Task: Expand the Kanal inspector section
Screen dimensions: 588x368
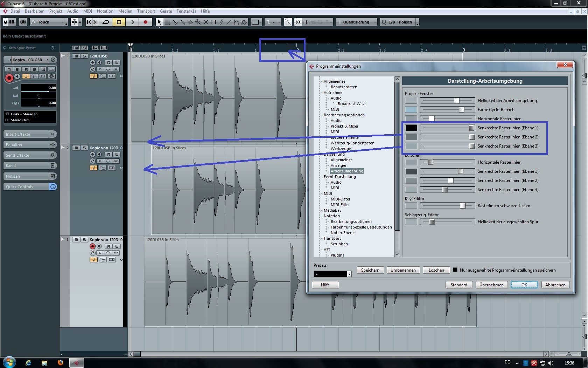Action: [x=30, y=166]
